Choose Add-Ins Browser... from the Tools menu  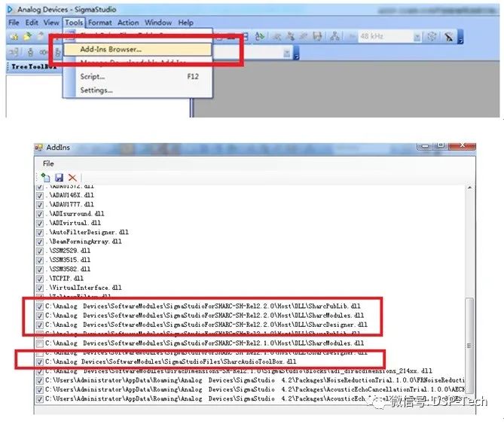point(137,50)
